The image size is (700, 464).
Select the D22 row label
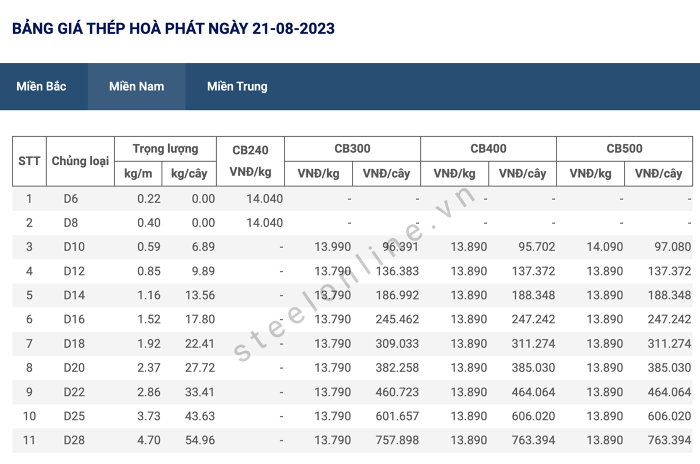74,392
